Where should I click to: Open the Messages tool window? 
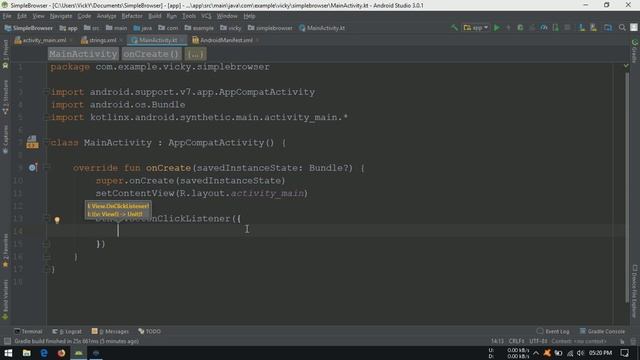coord(110,331)
